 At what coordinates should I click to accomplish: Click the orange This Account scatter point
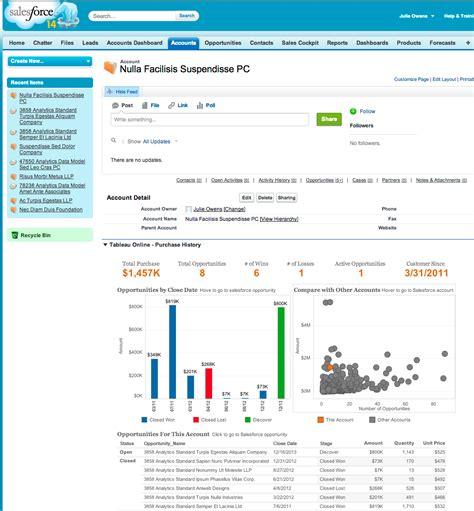(330, 368)
